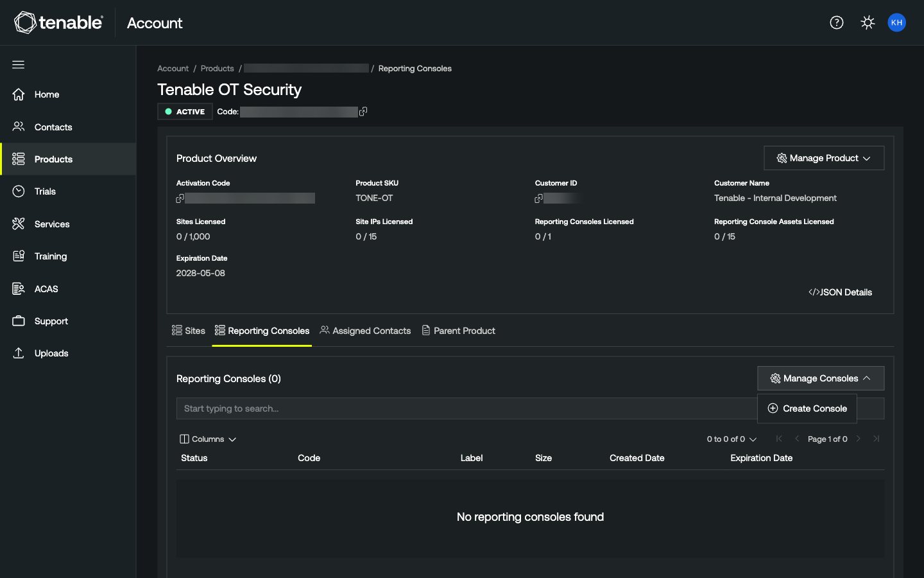Click the redacted product breadcrumb link
The height and width of the screenshot is (578, 924).
click(306, 68)
